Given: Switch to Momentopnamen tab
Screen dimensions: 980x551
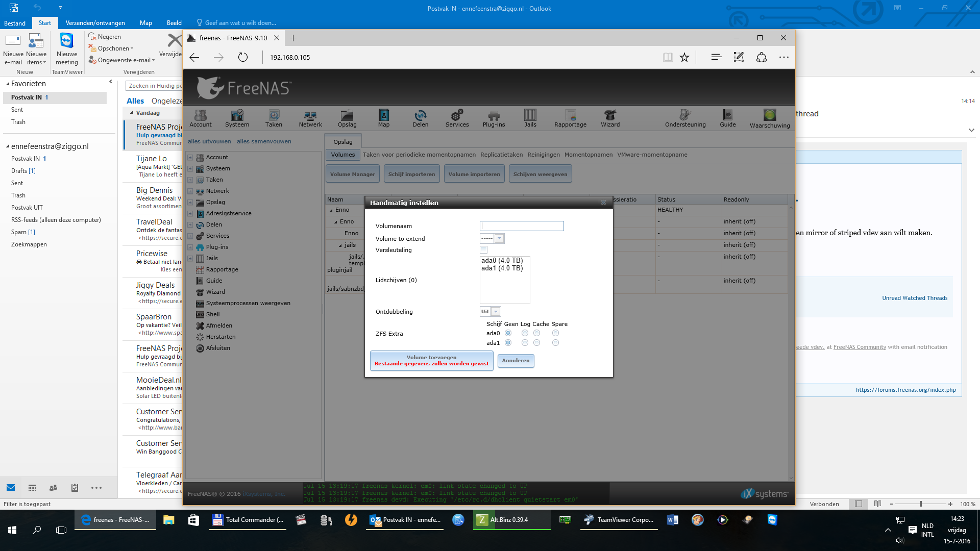Looking at the screenshot, I should [x=588, y=155].
